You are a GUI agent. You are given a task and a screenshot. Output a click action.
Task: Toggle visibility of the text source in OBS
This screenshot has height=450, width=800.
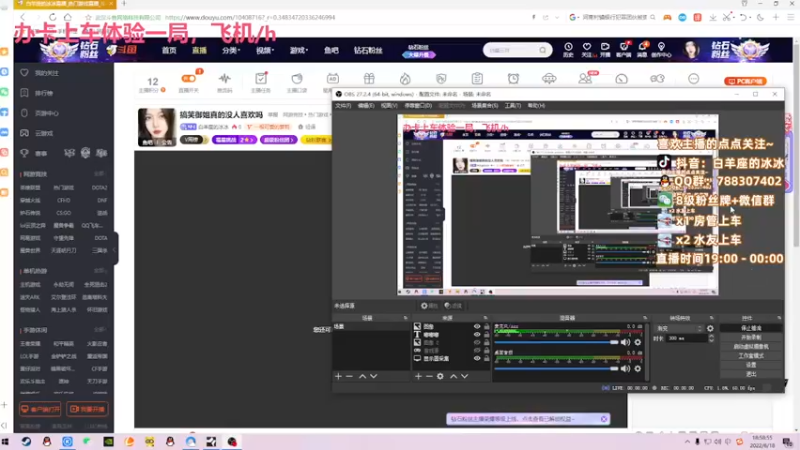click(x=477, y=335)
